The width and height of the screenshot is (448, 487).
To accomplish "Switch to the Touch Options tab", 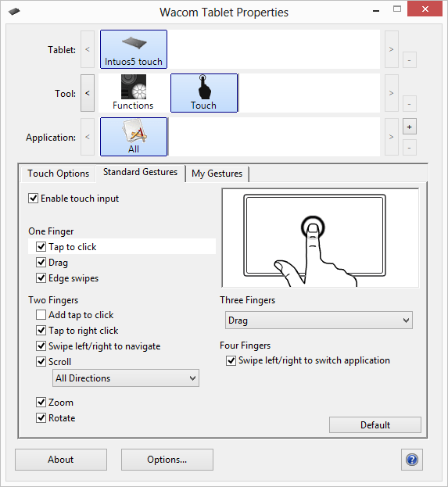I will point(58,174).
